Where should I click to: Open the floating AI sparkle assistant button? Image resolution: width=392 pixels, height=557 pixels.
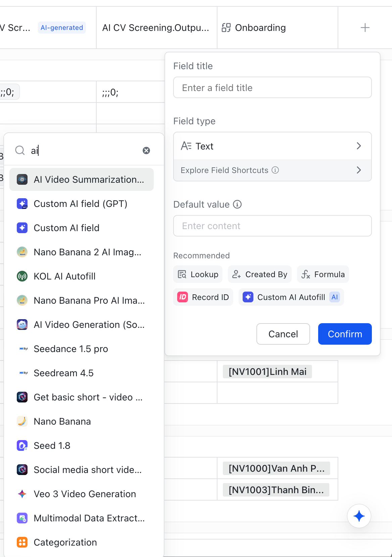(x=359, y=516)
